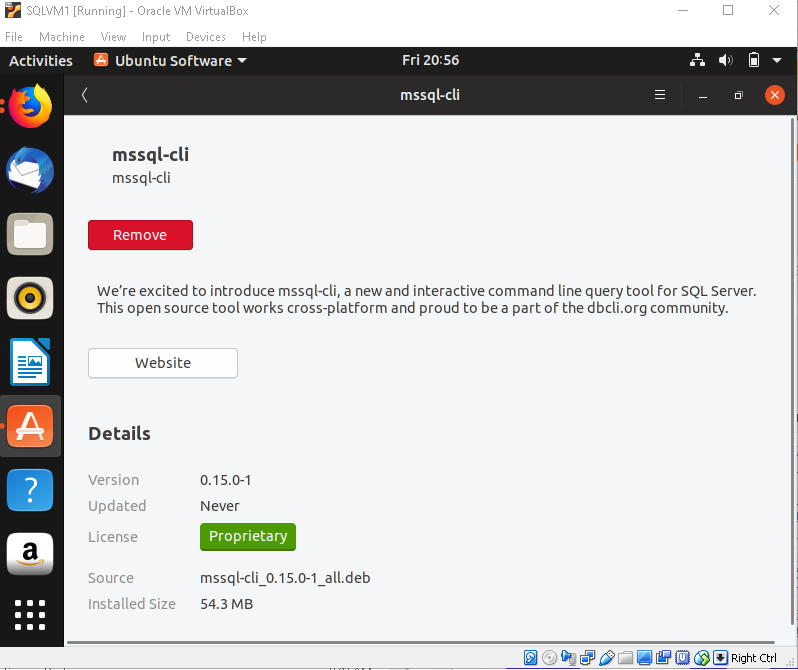Click the source mssql-cli_0.15.0-1_all.deb text
Viewport: 798px width, 670px height.
click(285, 578)
